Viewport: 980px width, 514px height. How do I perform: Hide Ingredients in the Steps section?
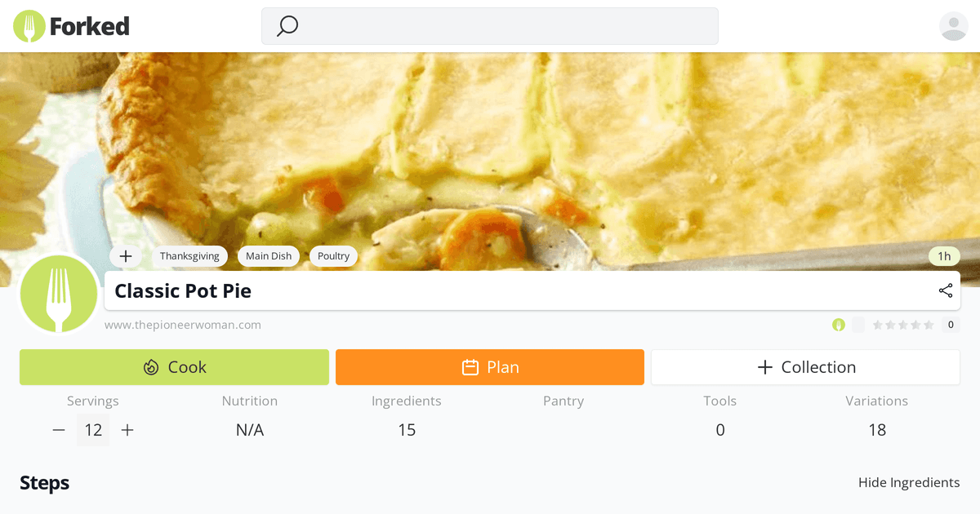pos(909,482)
